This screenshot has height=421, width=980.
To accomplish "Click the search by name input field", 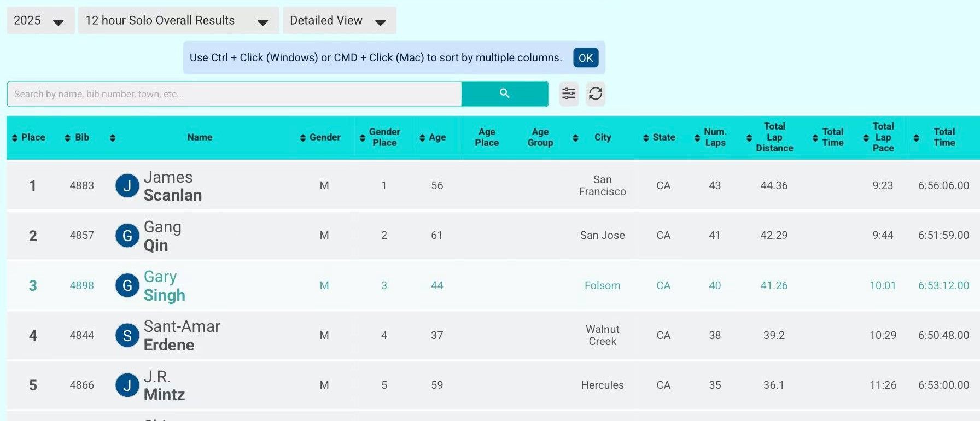I will pyautogui.click(x=234, y=94).
